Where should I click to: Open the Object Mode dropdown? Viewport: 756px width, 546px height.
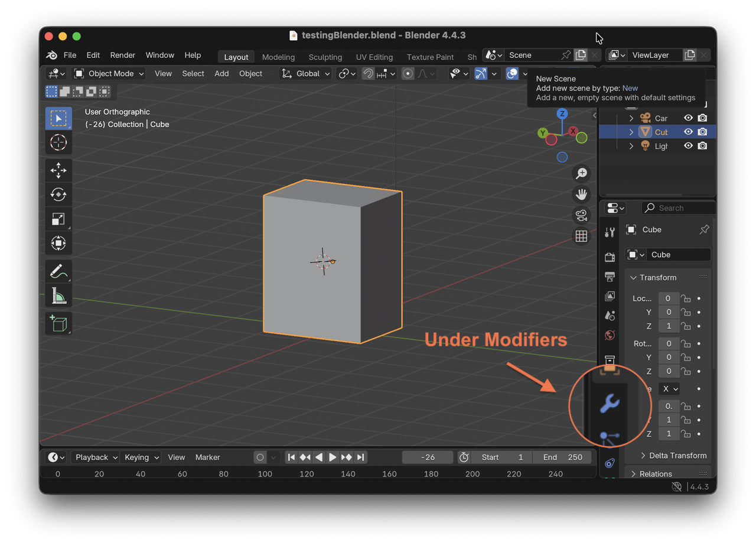coord(109,73)
